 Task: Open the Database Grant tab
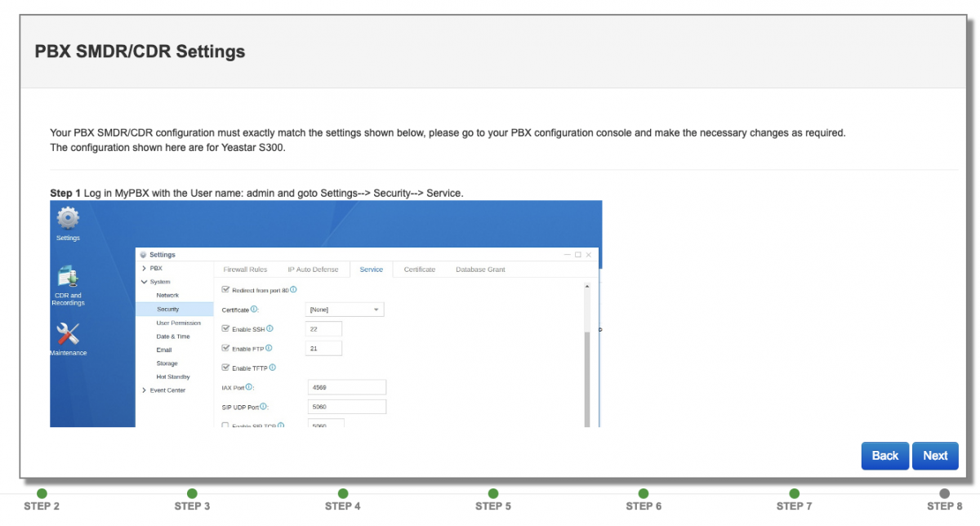click(480, 269)
